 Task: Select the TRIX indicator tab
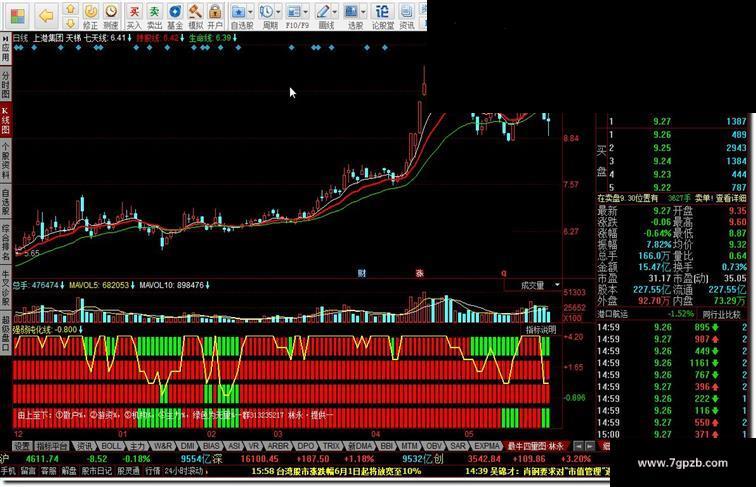click(331, 446)
